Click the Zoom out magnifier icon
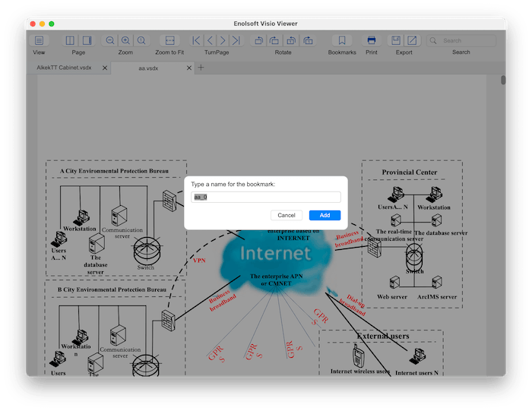Screen dimensions: 532x411 point(110,40)
